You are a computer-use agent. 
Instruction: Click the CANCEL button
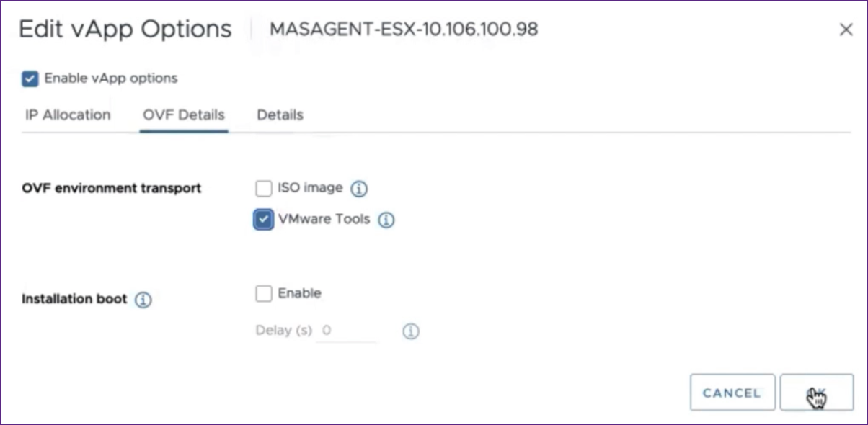click(x=732, y=393)
